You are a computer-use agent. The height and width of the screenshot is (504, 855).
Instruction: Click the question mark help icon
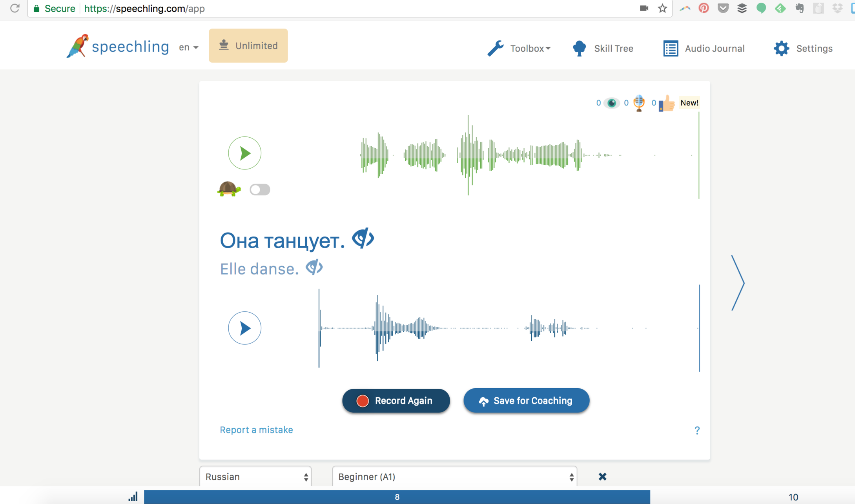[697, 430]
